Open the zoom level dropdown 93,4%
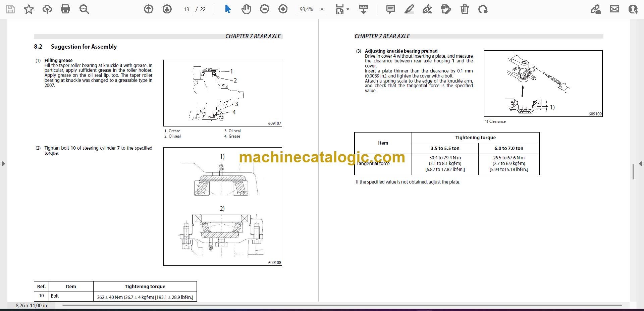The width and height of the screenshot is (644, 311). point(312,9)
